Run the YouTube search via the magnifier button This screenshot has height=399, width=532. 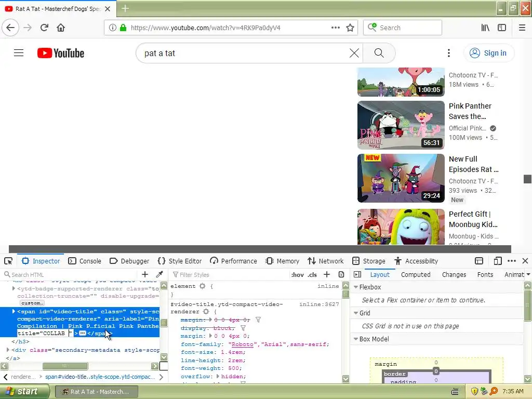pyautogui.click(x=379, y=53)
